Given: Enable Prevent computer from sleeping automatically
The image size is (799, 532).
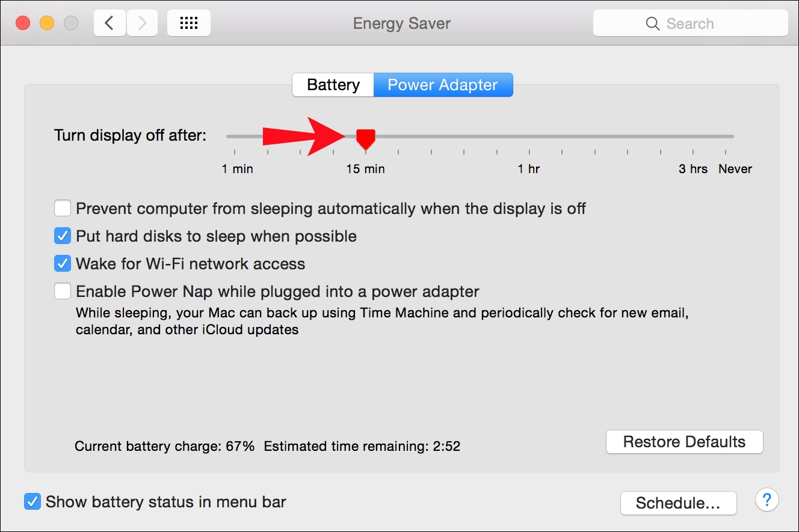Looking at the screenshot, I should tap(63, 209).
